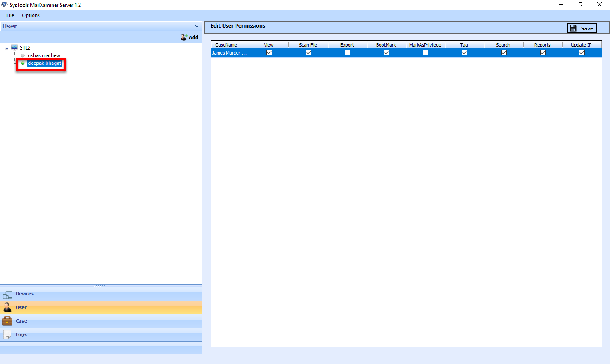
Task: Click the Add user icon
Action: click(184, 37)
